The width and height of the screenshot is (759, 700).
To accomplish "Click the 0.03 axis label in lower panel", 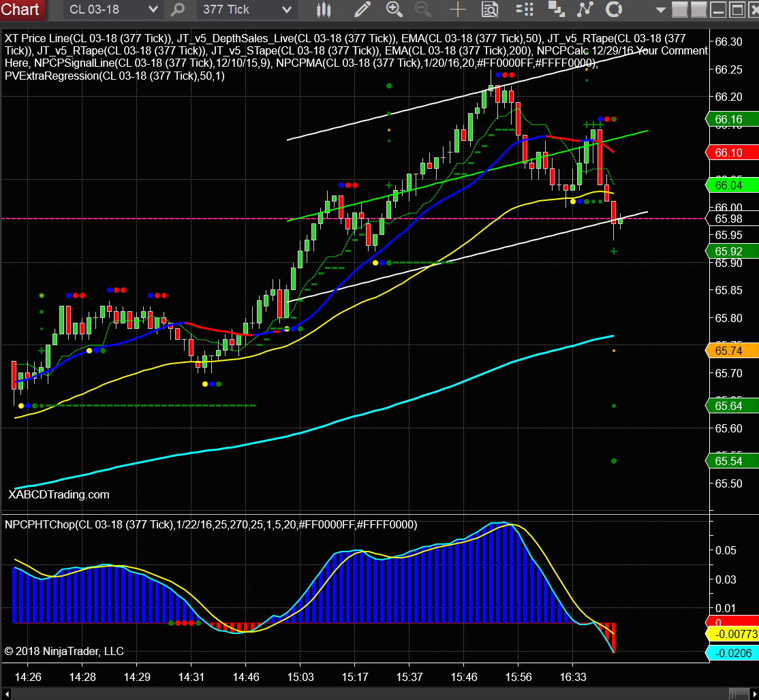I will [726, 579].
